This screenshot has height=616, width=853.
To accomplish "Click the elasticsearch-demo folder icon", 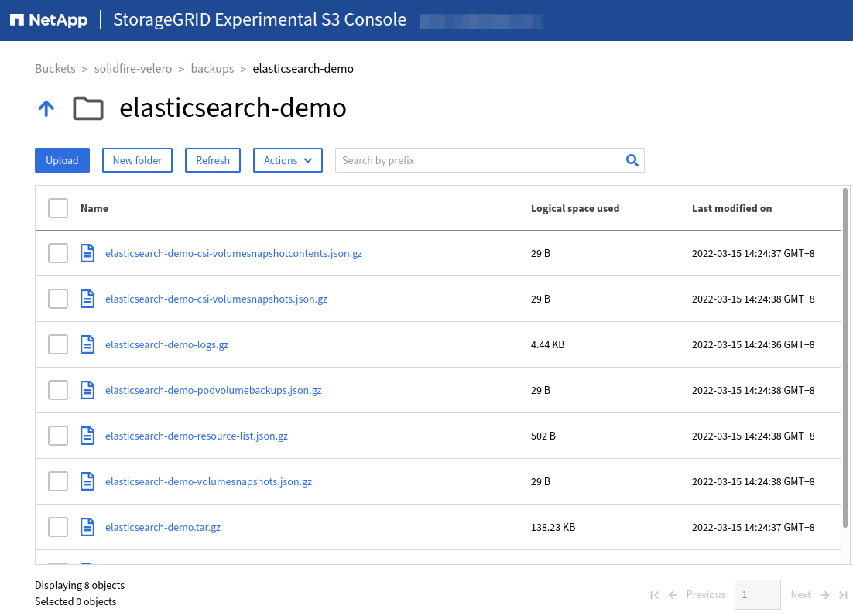I will 88,108.
